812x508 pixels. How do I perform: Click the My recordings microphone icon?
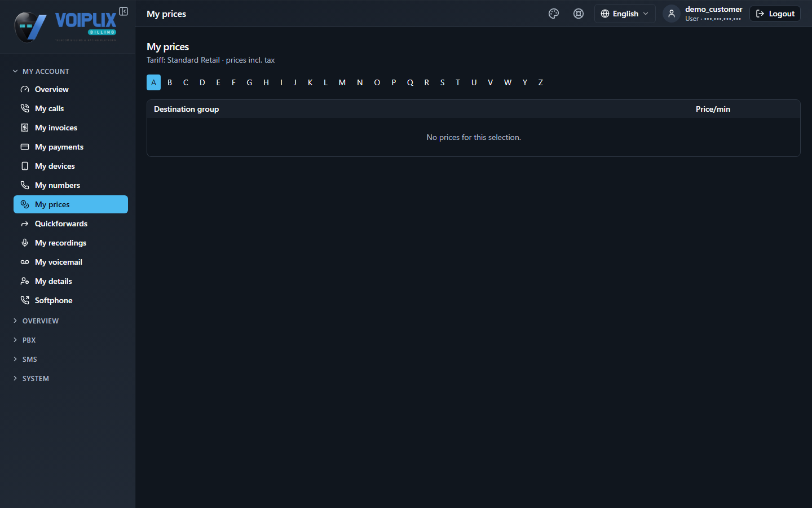pyautogui.click(x=25, y=243)
